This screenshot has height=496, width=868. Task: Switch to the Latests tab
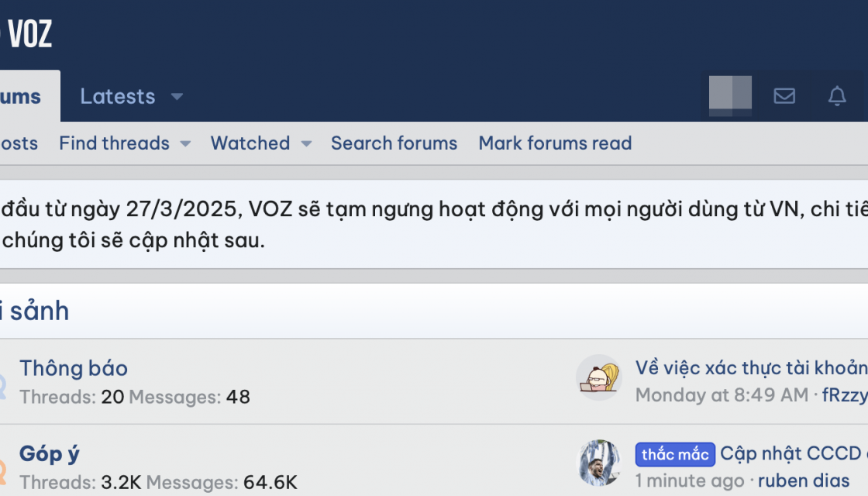point(117,96)
